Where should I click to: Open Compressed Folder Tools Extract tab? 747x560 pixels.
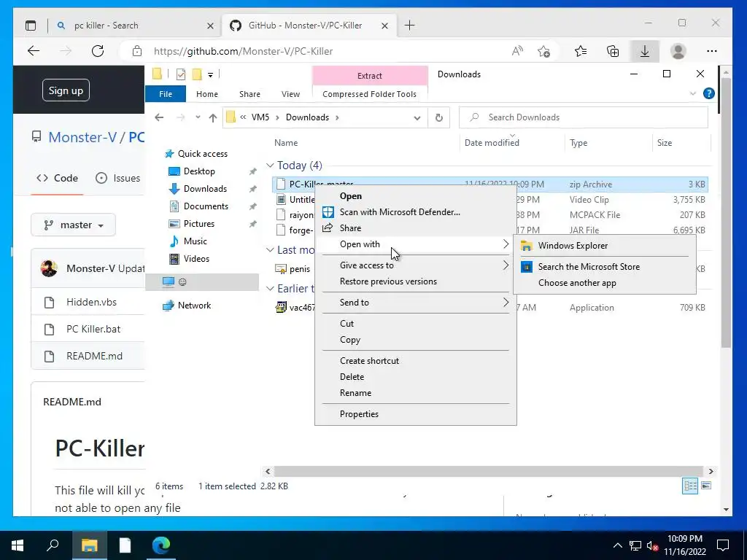[370, 76]
